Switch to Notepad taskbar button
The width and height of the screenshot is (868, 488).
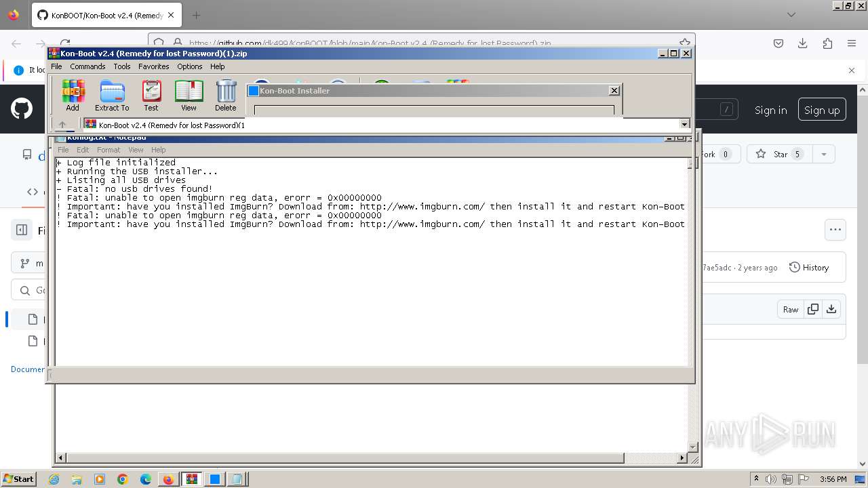[237, 479]
